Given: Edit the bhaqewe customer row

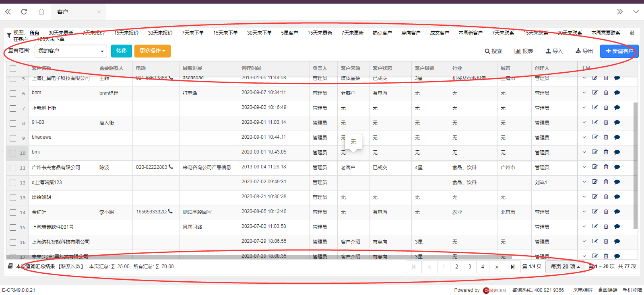Looking at the screenshot, I should click(594, 137).
